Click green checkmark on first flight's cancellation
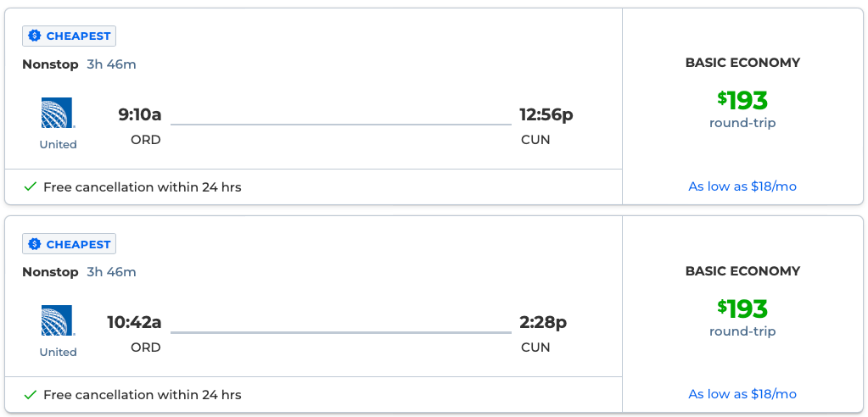This screenshot has width=868, height=417. pos(31,186)
